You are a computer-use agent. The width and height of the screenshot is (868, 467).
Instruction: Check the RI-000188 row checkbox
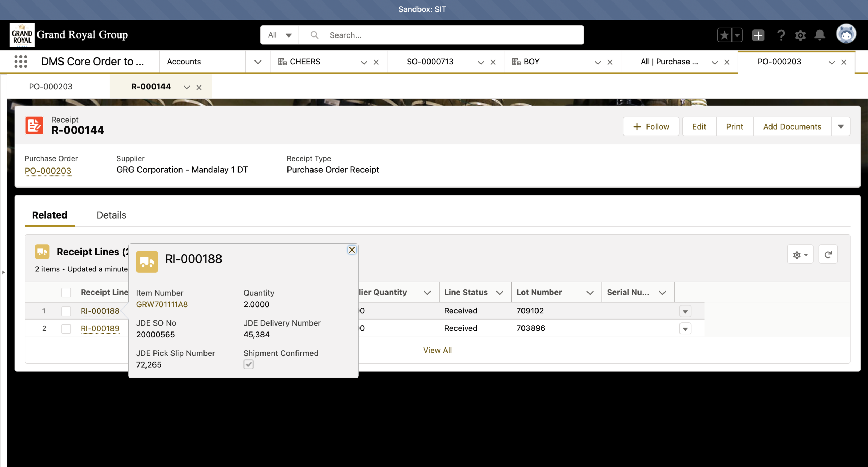tap(66, 311)
